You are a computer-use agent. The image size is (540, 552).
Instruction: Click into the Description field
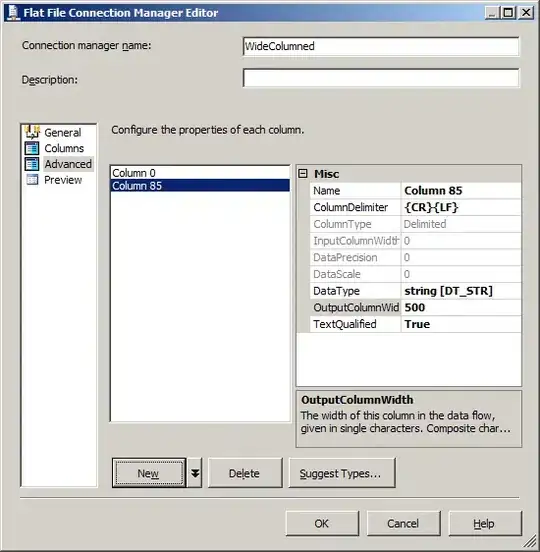381,78
